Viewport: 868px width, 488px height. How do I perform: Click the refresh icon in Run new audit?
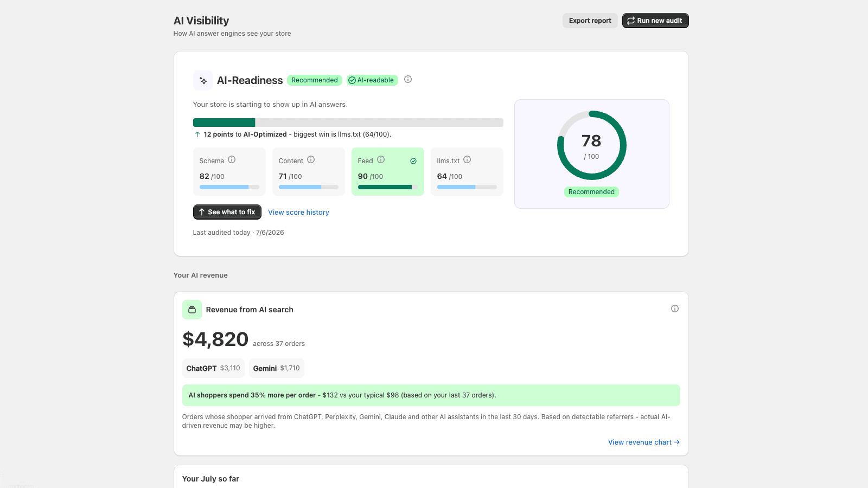point(631,21)
